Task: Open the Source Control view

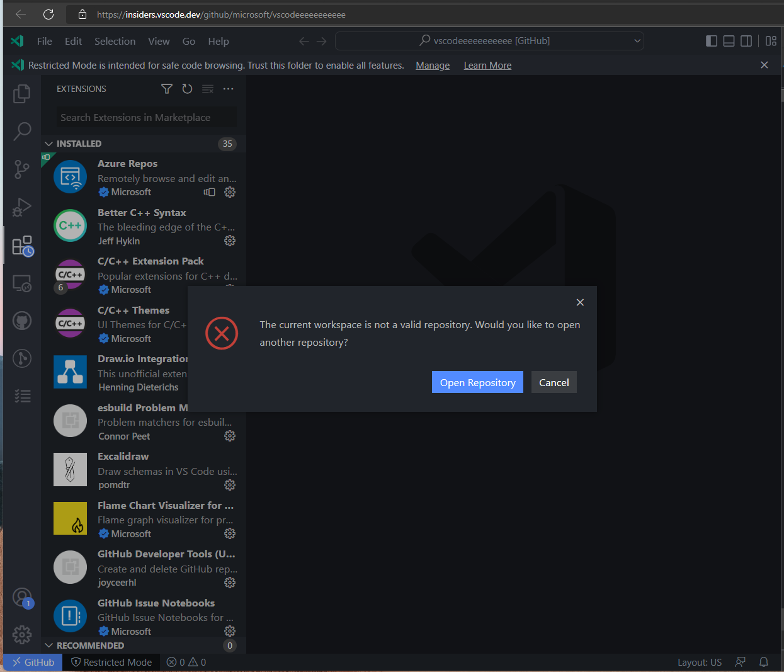Action: click(21, 169)
